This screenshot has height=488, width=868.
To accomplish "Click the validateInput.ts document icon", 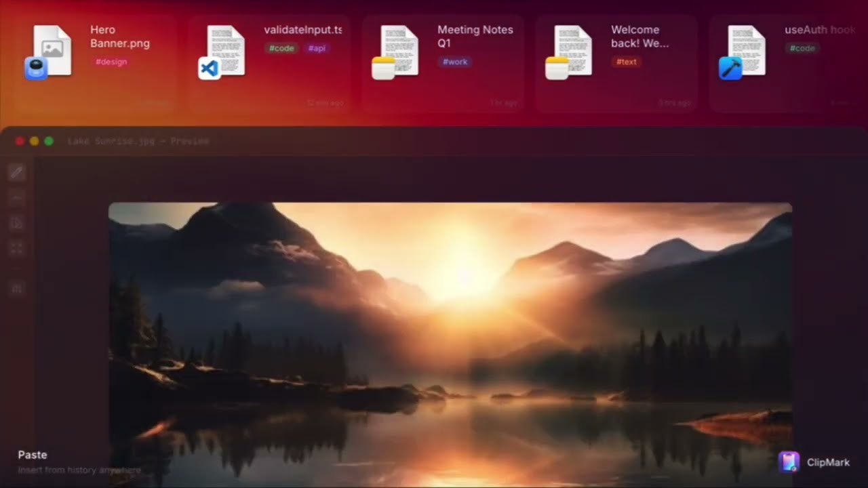I will point(225,50).
